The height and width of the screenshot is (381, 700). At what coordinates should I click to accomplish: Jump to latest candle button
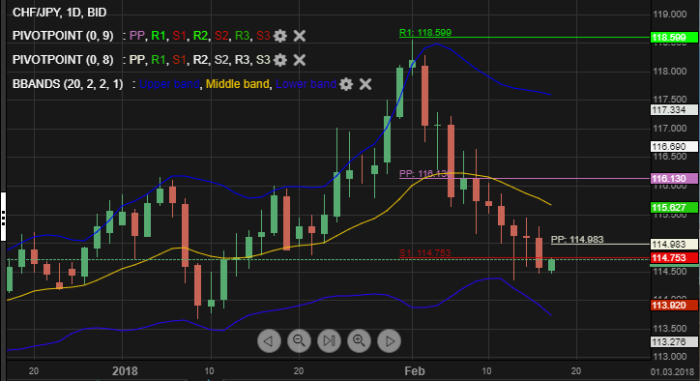point(329,341)
